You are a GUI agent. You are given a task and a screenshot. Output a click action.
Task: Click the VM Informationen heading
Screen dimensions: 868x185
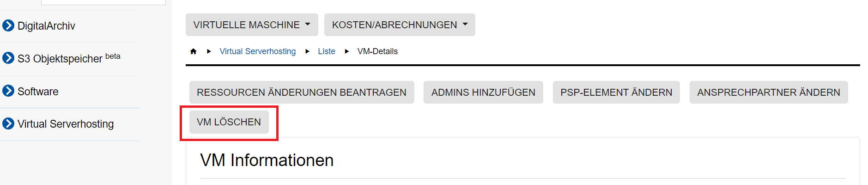pyautogui.click(x=267, y=160)
